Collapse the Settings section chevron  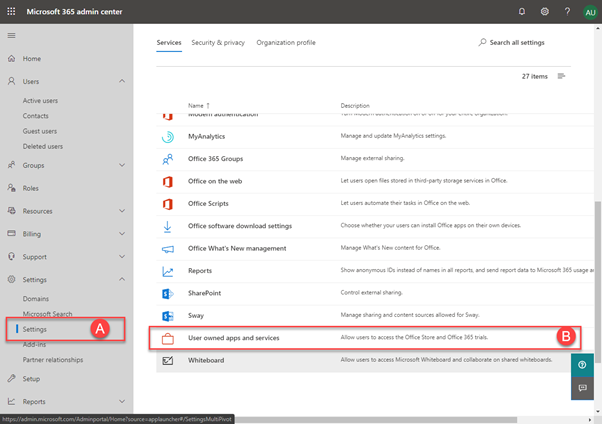[x=122, y=279]
